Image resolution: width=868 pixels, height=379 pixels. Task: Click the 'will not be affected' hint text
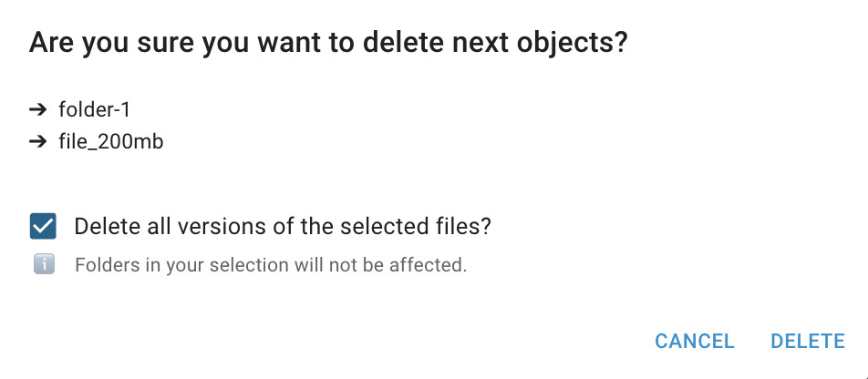383,266
